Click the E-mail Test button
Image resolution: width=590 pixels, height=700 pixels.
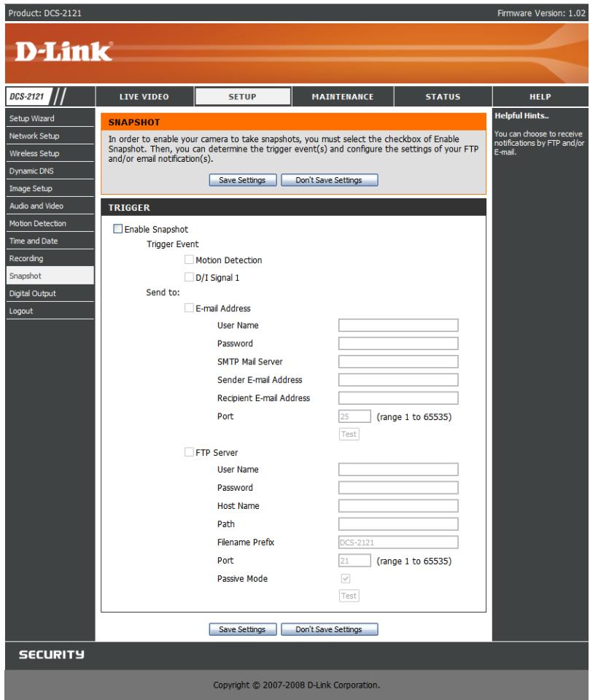point(349,434)
